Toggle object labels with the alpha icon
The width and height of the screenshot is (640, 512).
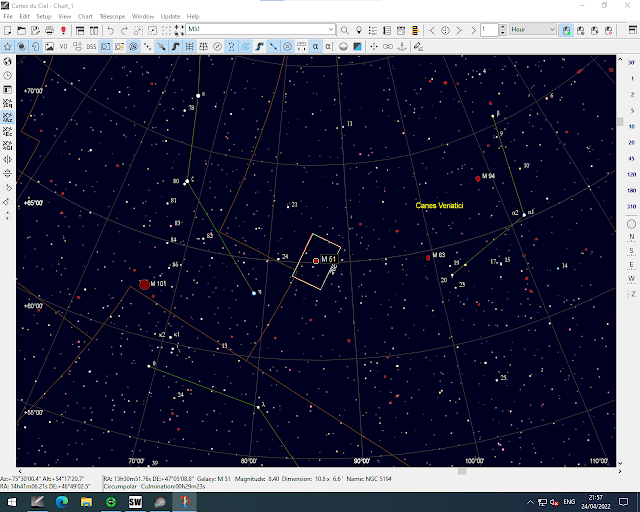[316, 47]
